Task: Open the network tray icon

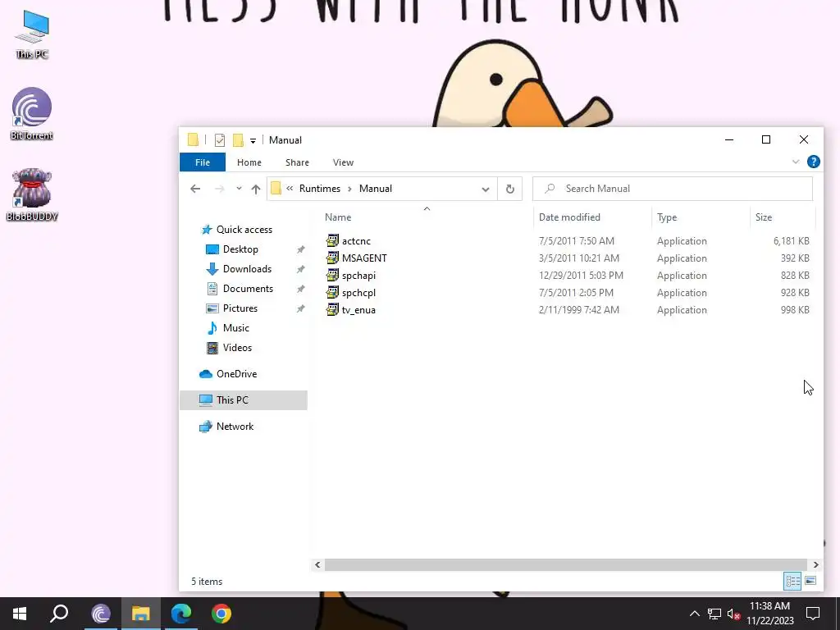Action: [714, 614]
